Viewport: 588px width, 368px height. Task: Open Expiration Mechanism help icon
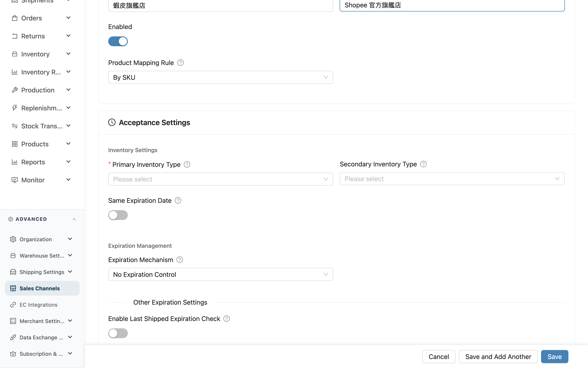tap(180, 260)
